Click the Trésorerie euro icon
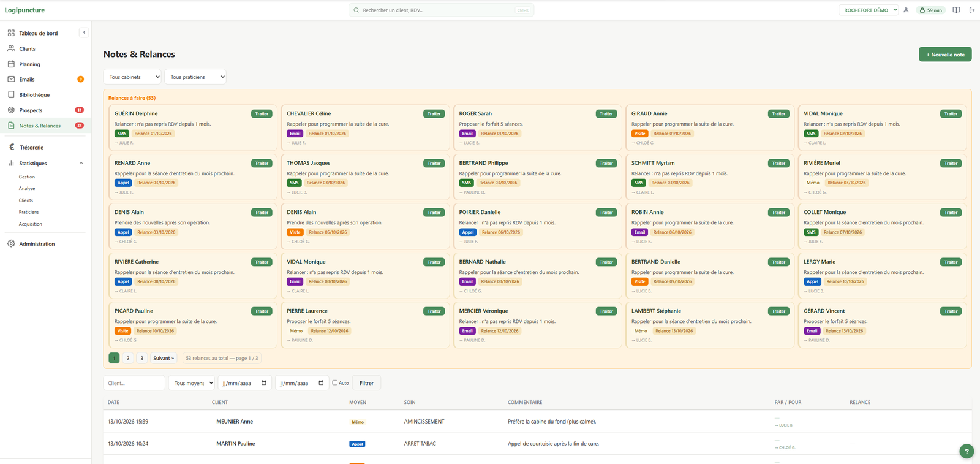Screen dimensions: 980x464 coord(12,147)
